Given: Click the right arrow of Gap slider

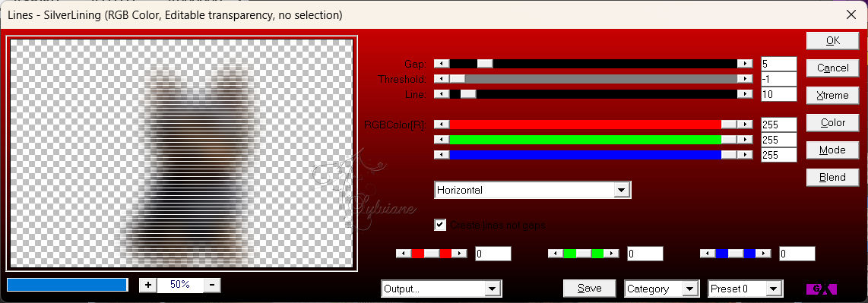Looking at the screenshot, I should pyautogui.click(x=745, y=64).
